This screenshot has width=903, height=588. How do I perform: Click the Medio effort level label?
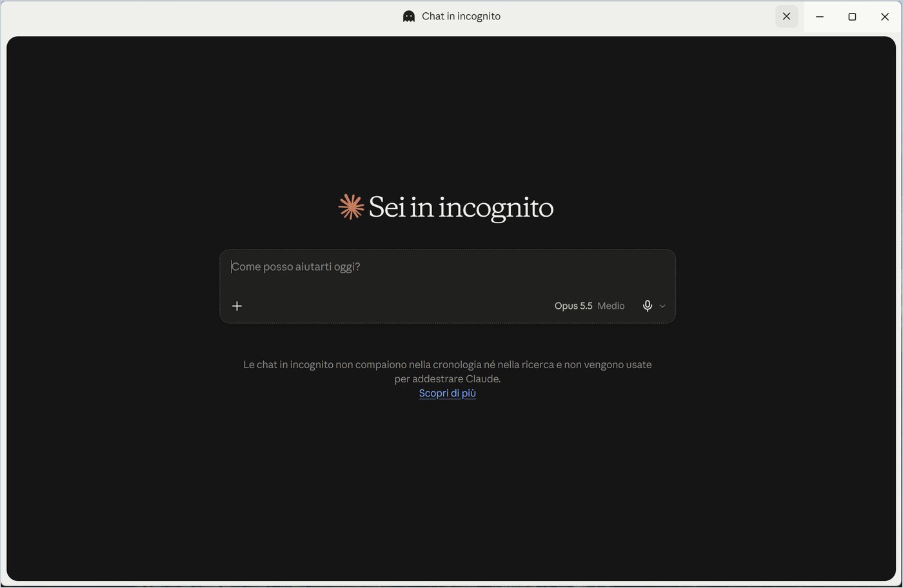(611, 306)
